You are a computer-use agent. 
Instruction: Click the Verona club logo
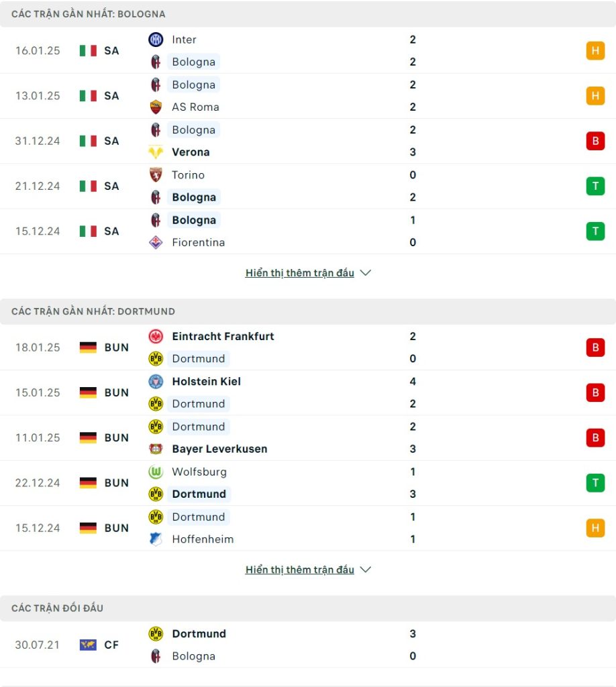click(x=156, y=152)
